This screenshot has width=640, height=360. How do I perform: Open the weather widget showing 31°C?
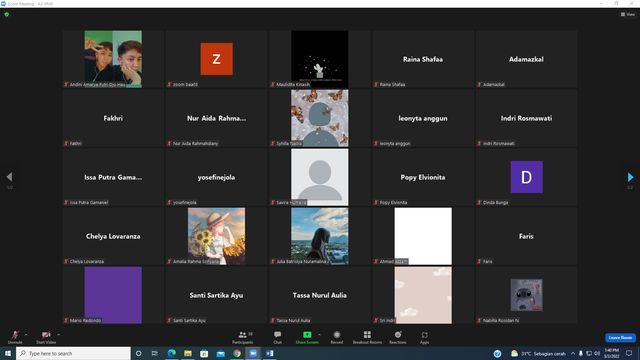[x=538, y=353]
